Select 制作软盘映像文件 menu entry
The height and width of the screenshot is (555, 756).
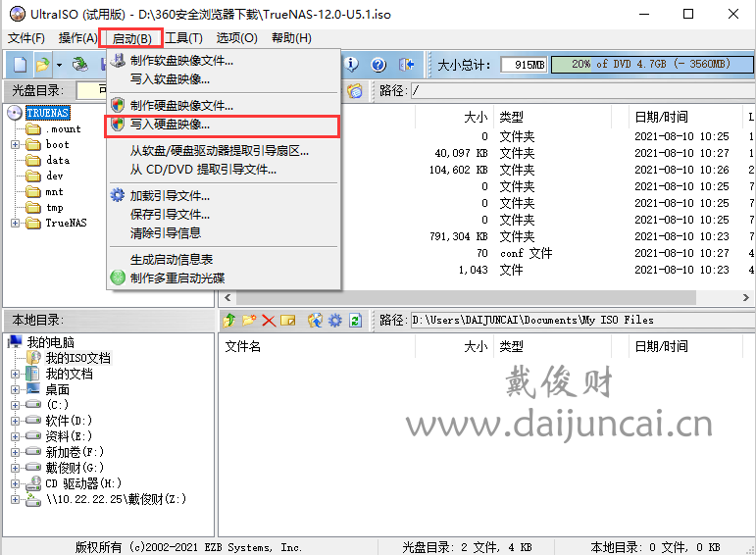(x=224, y=60)
